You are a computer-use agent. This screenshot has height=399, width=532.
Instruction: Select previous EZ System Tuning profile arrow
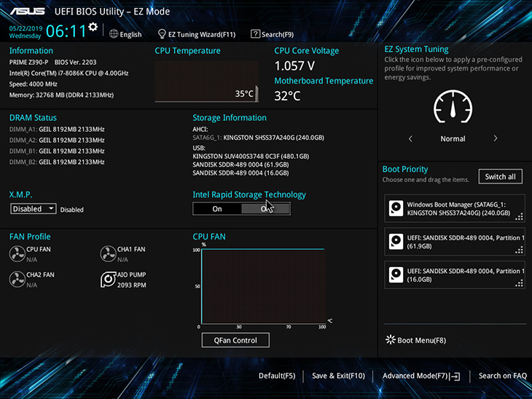[x=410, y=138]
